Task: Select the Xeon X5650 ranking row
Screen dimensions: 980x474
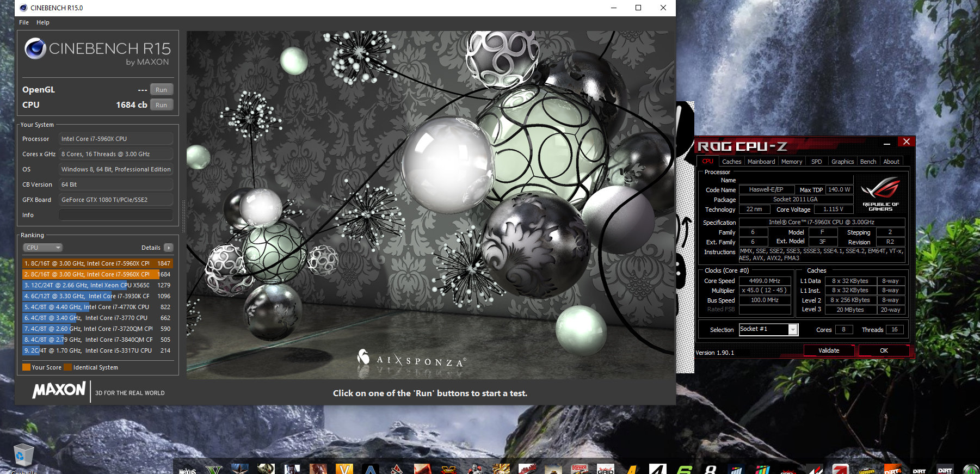Action: click(x=97, y=285)
